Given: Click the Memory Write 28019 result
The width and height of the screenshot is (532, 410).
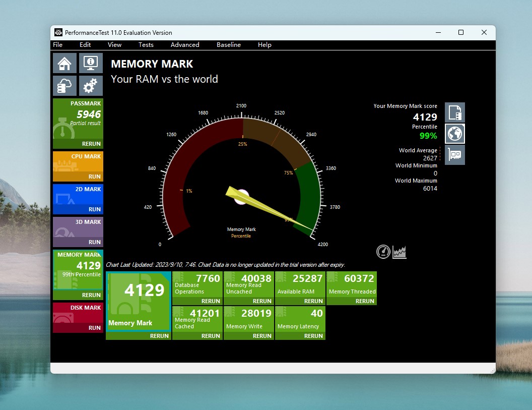Looking at the screenshot, I should (x=249, y=319).
